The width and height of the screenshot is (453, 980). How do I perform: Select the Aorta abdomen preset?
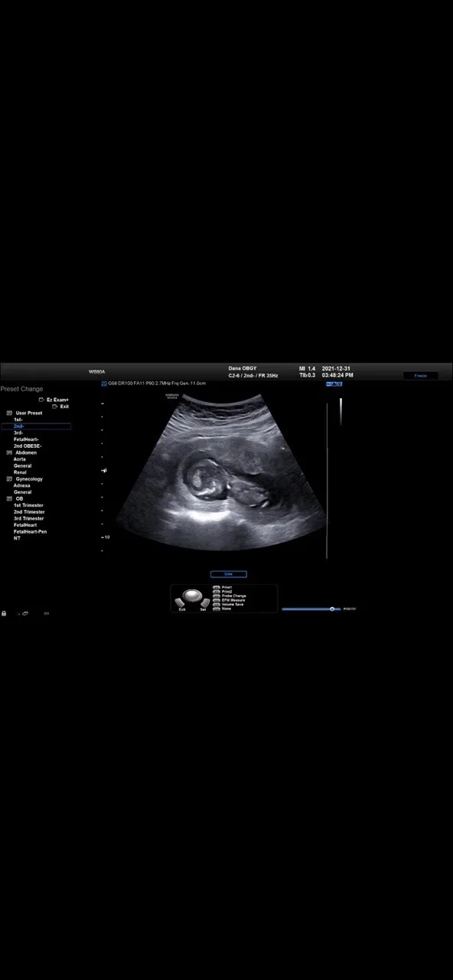[20, 459]
